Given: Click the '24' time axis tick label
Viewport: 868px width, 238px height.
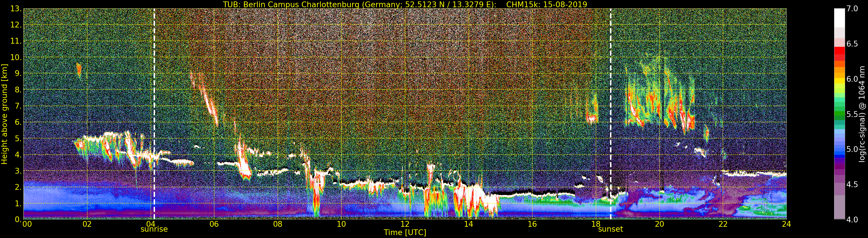Looking at the screenshot, I should (786, 224).
